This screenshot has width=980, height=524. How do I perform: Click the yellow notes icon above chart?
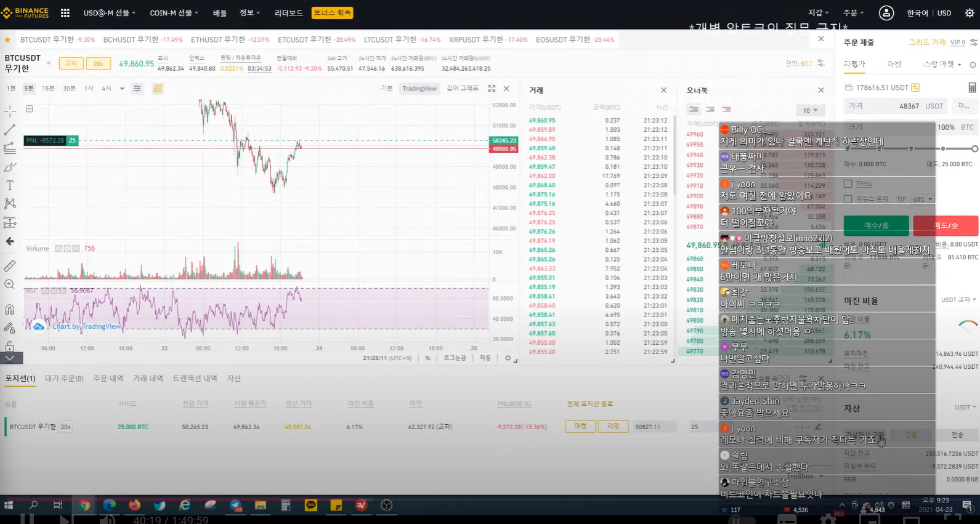[x=158, y=89]
